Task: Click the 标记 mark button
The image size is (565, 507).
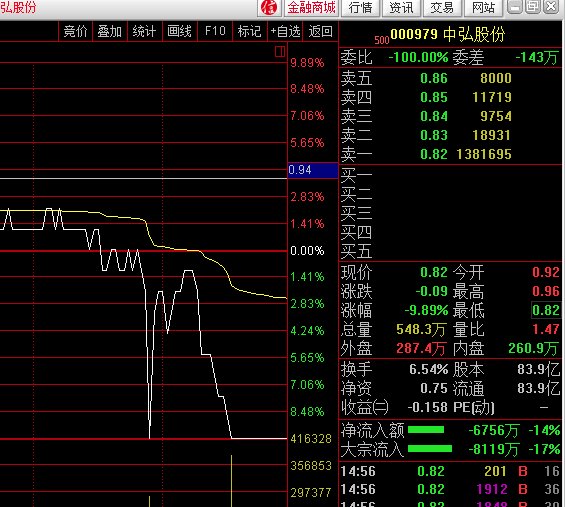Action: [249, 31]
